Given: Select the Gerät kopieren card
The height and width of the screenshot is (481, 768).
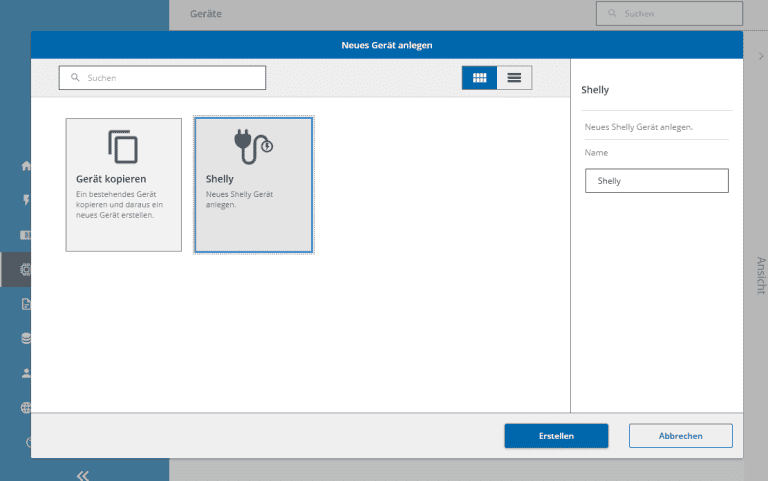Looking at the screenshot, I should coord(123,185).
